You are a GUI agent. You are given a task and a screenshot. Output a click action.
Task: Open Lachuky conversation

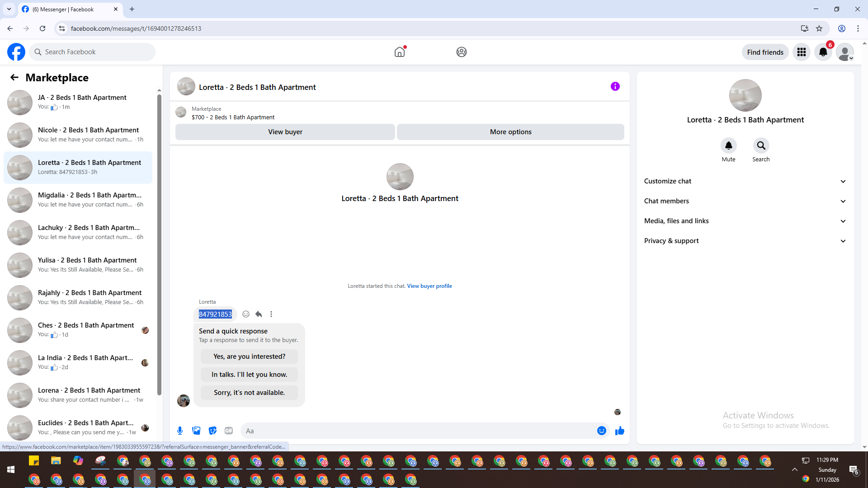(x=78, y=232)
